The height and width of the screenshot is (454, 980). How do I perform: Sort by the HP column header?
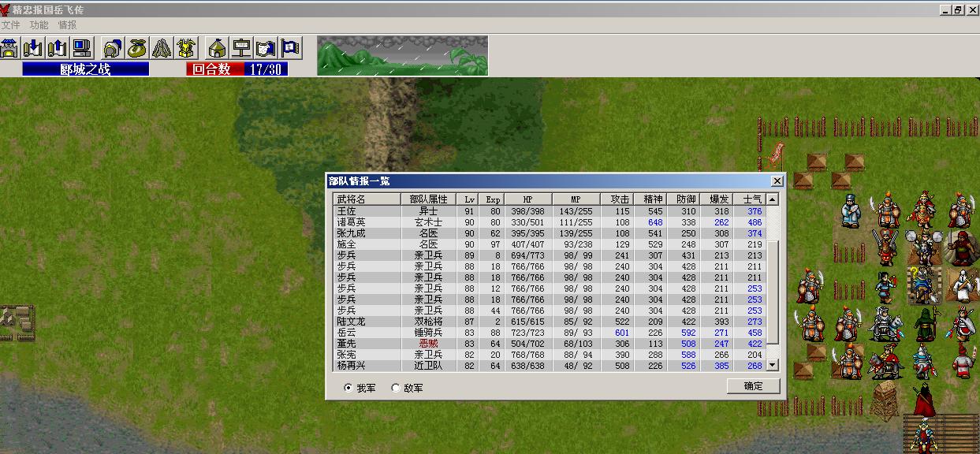pyautogui.click(x=528, y=199)
